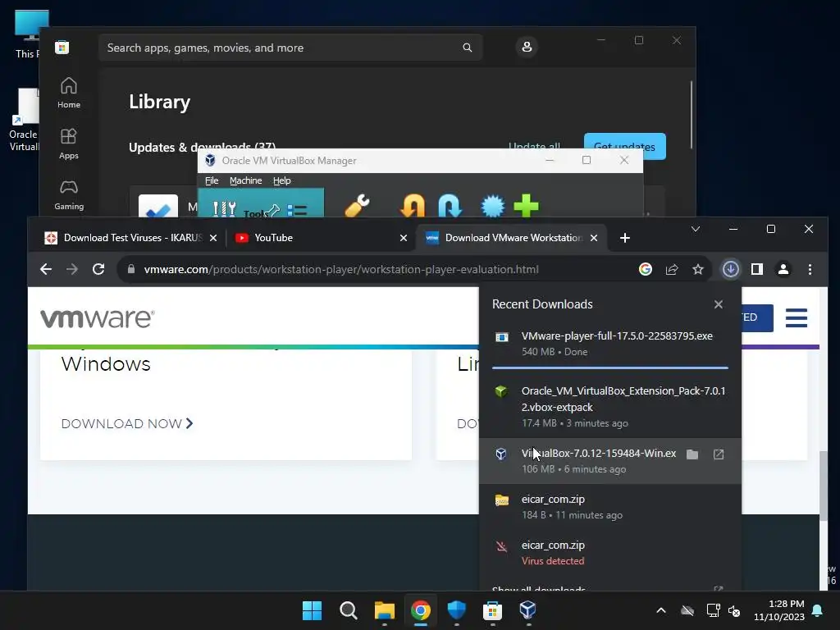The image size is (840, 630).
Task: Open the Windows Start menu
Action: click(313, 610)
